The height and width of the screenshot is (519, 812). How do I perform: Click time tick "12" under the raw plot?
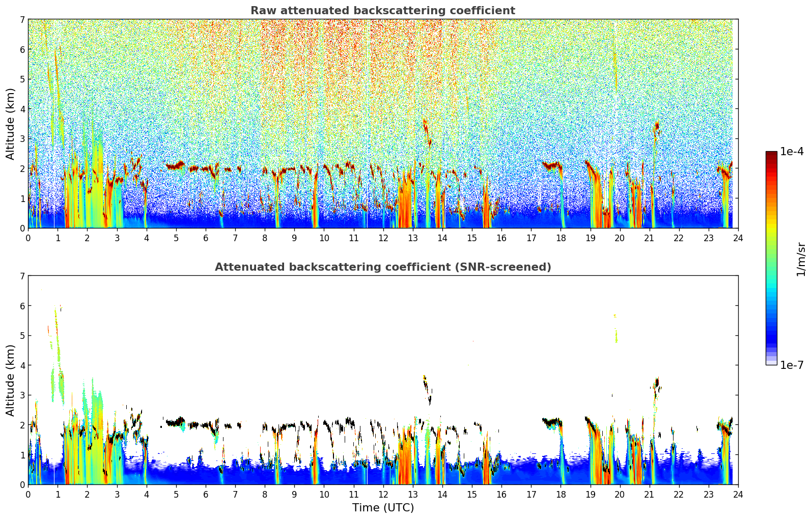tap(383, 238)
